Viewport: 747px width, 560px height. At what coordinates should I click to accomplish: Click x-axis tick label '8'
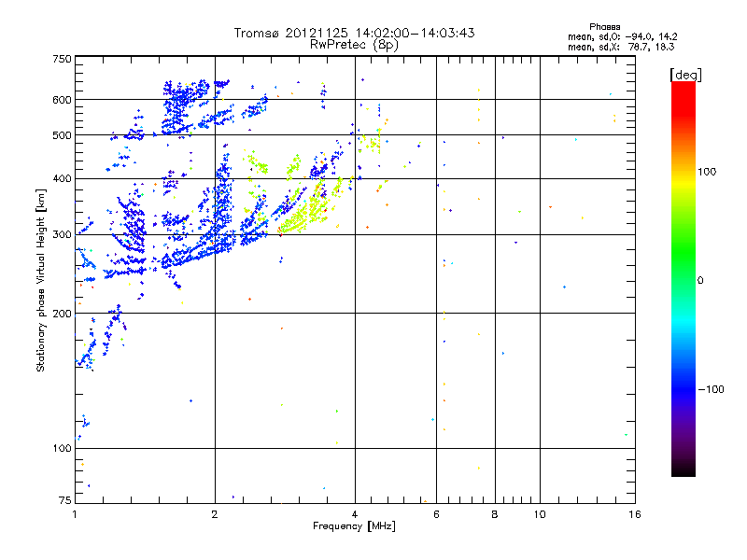click(x=495, y=514)
